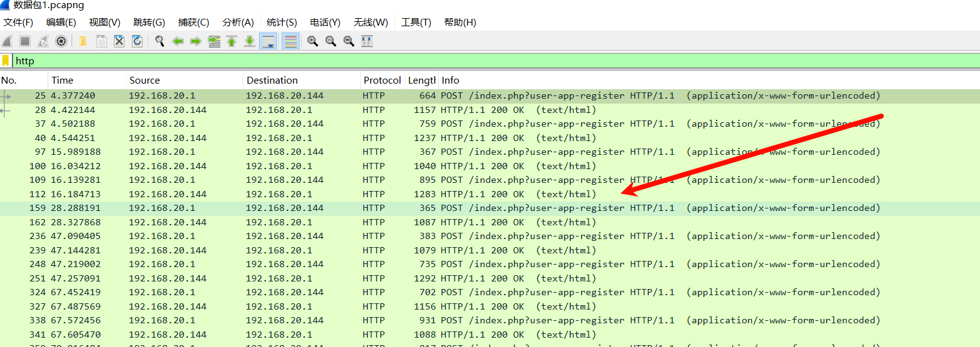Toggle packet list colorization rules
This screenshot has width=980, height=347.
tap(290, 41)
